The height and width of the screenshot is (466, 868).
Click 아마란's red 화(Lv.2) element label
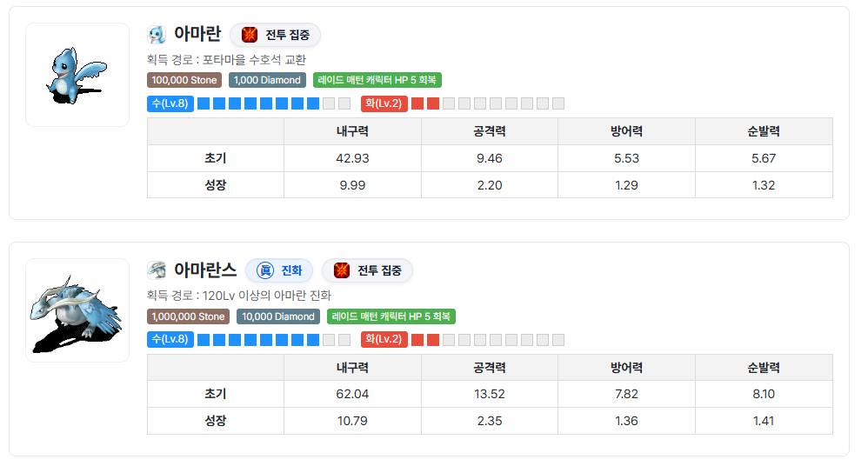tap(384, 103)
